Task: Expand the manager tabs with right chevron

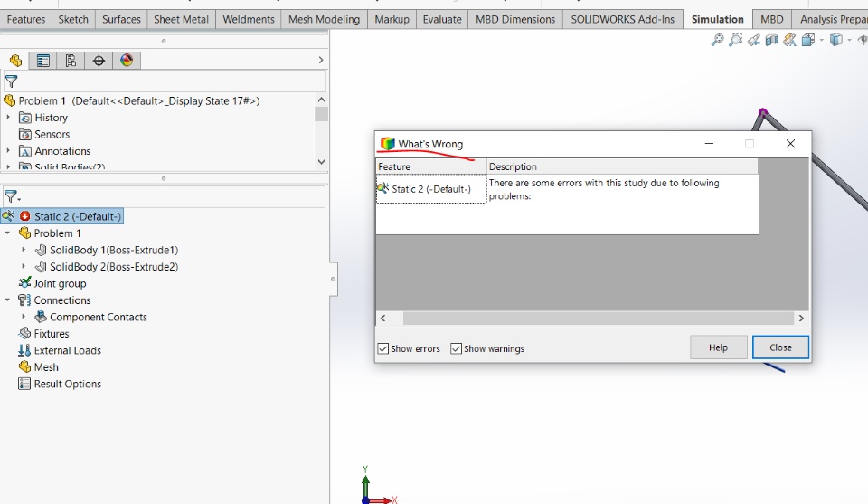Action: point(321,60)
